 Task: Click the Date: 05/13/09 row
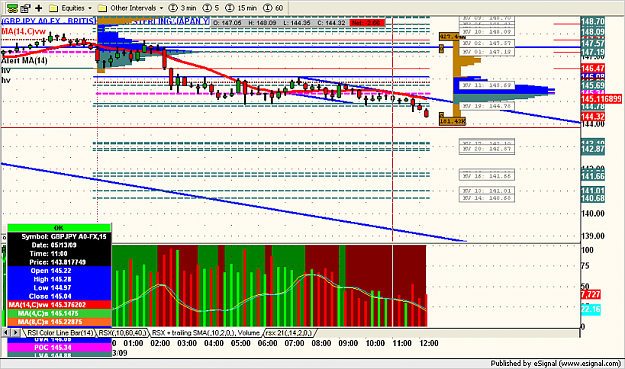59,245
